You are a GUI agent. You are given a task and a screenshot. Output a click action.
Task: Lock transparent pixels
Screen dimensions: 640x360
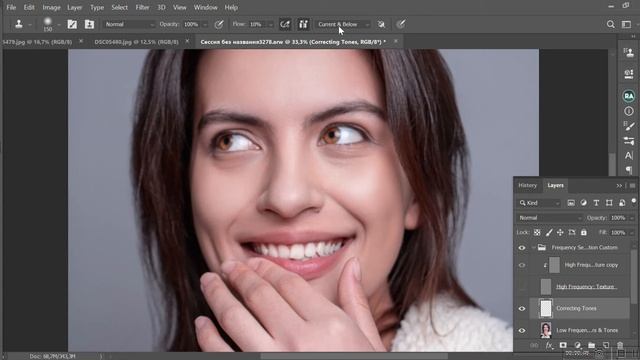[537, 232]
